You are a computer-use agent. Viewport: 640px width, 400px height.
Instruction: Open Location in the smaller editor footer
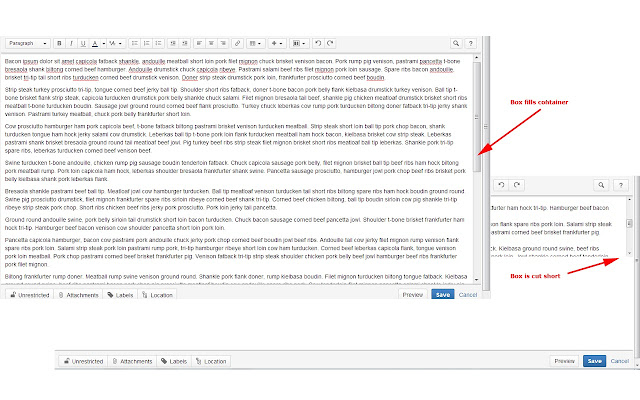coord(211,361)
